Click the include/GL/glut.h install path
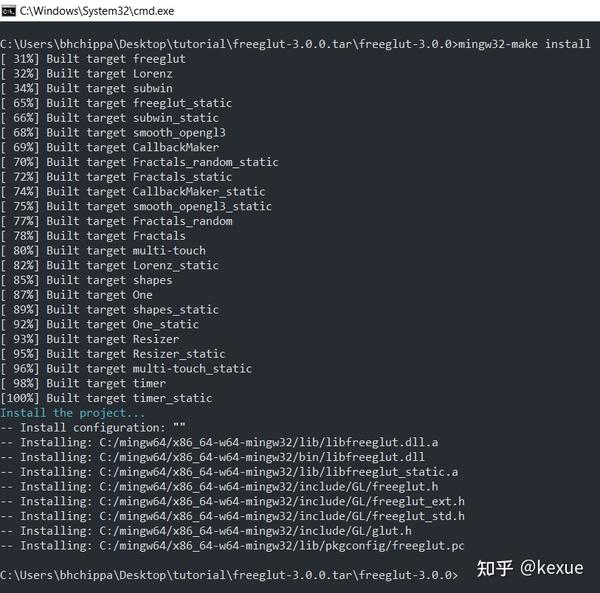600x593 pixels. tap(256, 531)
